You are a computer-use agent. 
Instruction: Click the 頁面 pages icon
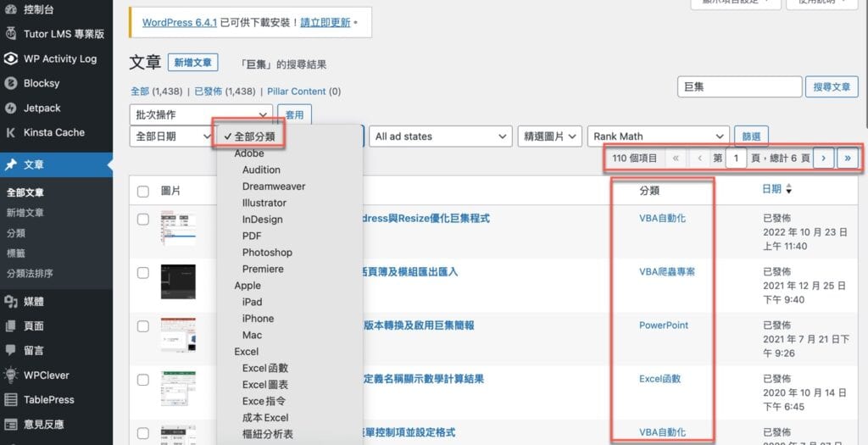(10, 325)
